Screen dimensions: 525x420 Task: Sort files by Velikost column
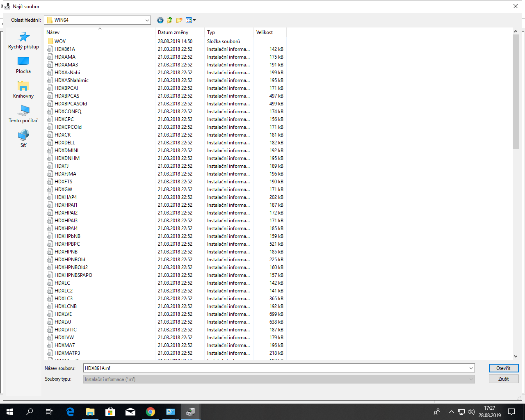[x=265, y=32]
